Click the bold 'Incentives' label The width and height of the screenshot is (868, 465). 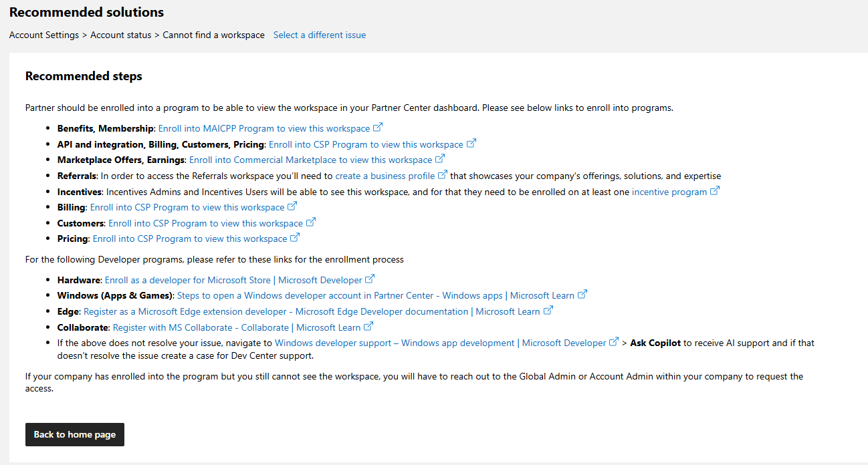click(x=80, y=192)
